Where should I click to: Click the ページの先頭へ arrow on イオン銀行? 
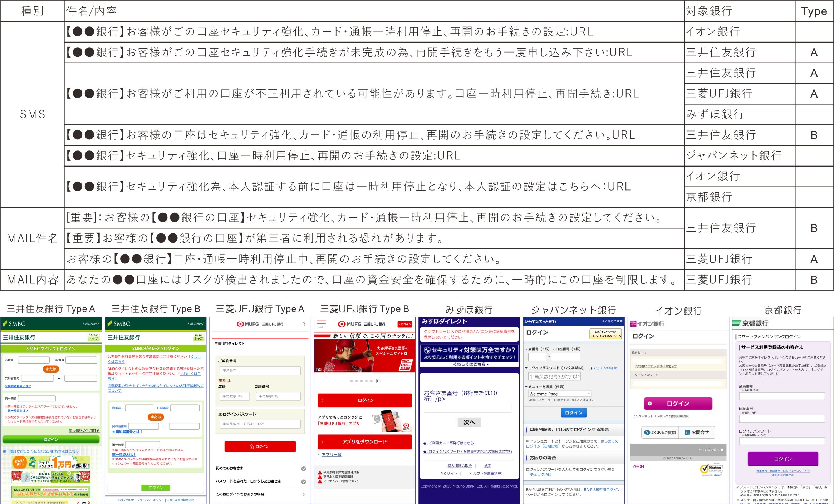(722, 450)
